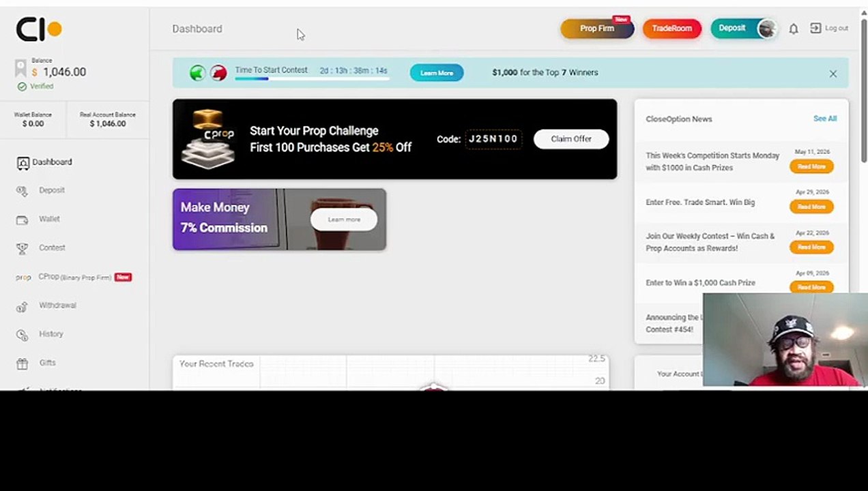Image resolution: width=868 pixels, height=491 pixels.
Task: Open the Deposit sidebar item
Action: pyautogui.click(x=52, y=190)
